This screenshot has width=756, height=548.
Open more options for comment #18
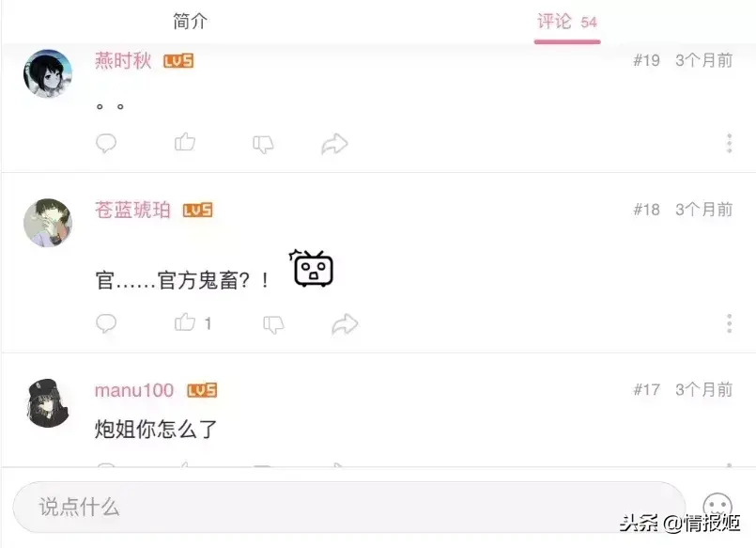pyautogui.click(x=729, y=323)
